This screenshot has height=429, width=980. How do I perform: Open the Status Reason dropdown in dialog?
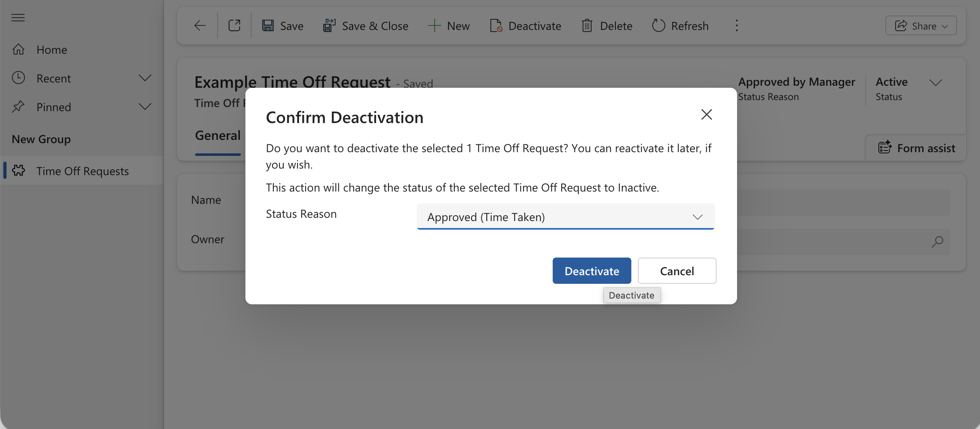coord(565,217)
